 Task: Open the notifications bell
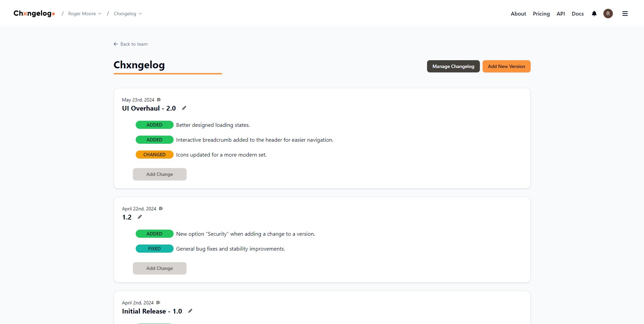pyautogui.click(x=594, y=14)
